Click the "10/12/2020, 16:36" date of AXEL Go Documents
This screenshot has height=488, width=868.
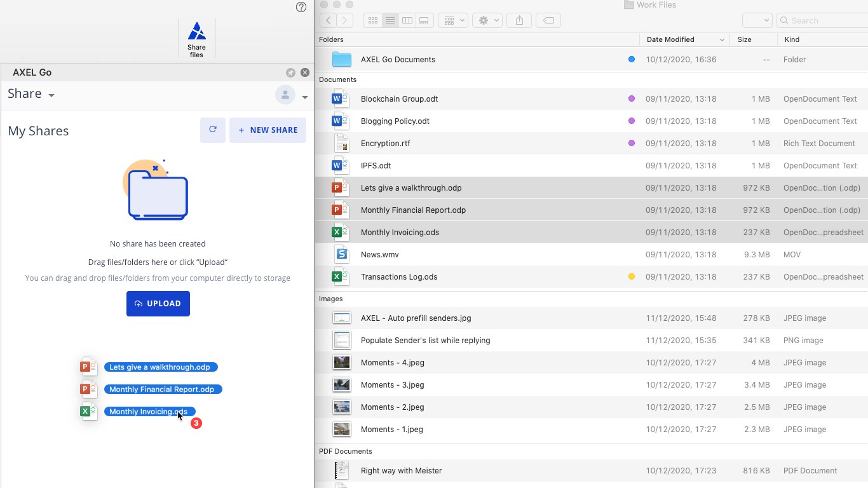(681, 59)
